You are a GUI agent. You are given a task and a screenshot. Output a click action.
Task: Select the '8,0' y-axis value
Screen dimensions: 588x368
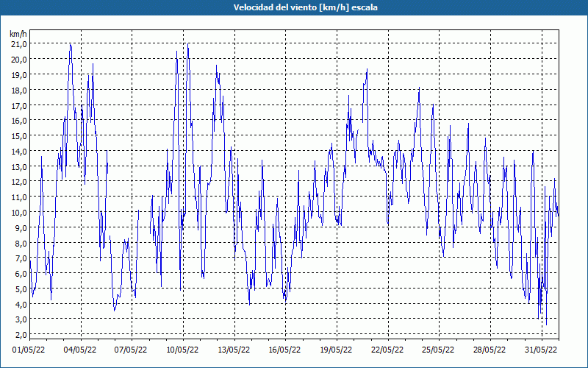21,244
